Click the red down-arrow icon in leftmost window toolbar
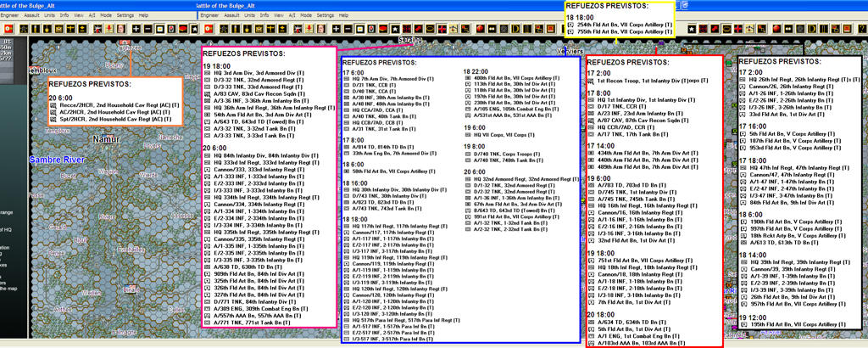 (x=109, y=28)
